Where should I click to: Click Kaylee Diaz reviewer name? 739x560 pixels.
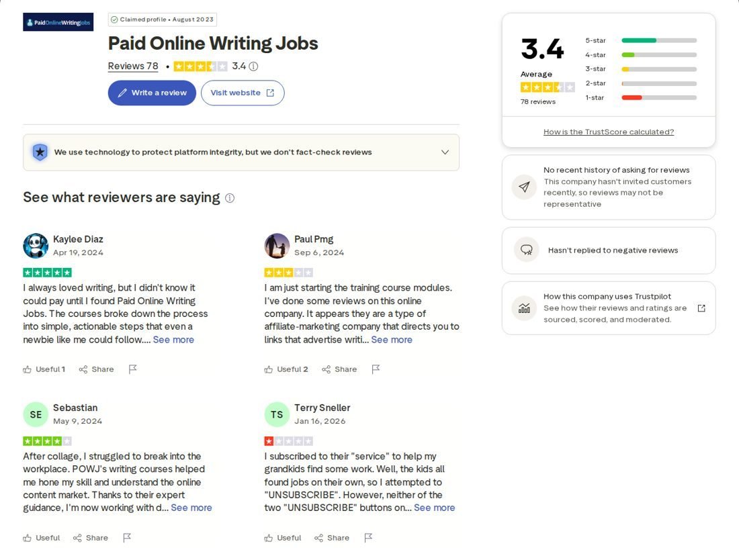[x=78, y=239]
